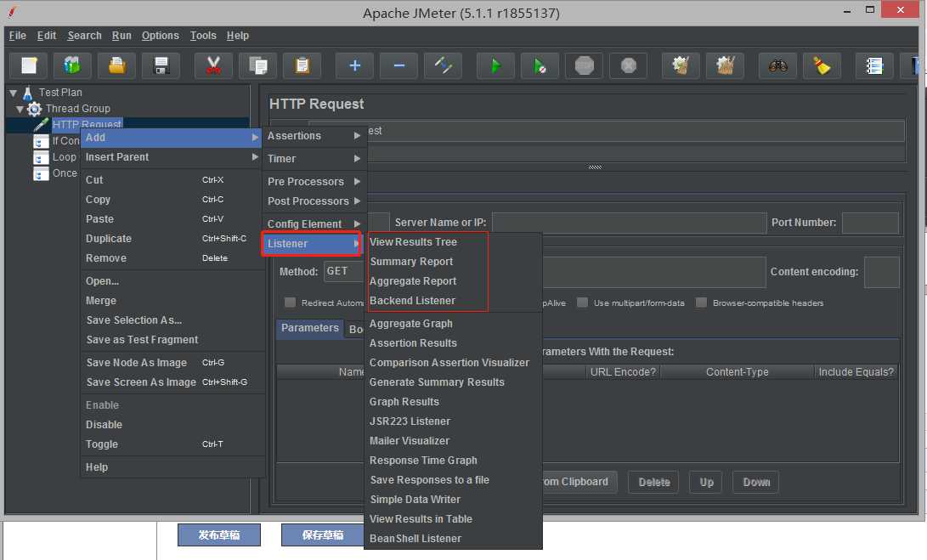
Task: Expand the Config Element submenu
Action: pos(313,224)
